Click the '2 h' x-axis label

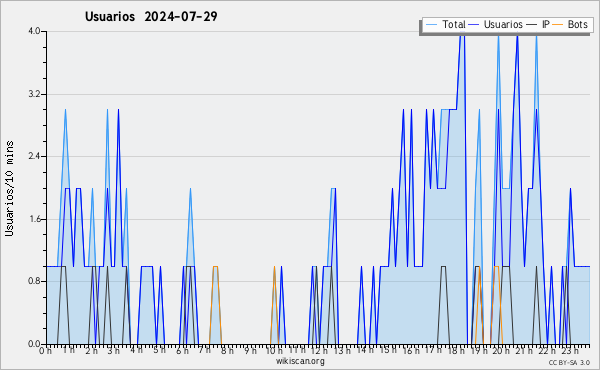coord(91,350)
